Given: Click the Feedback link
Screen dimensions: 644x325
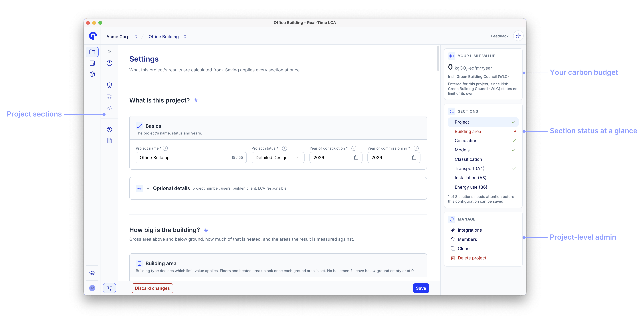Looking at the screenshot, I should pos(499,36).
